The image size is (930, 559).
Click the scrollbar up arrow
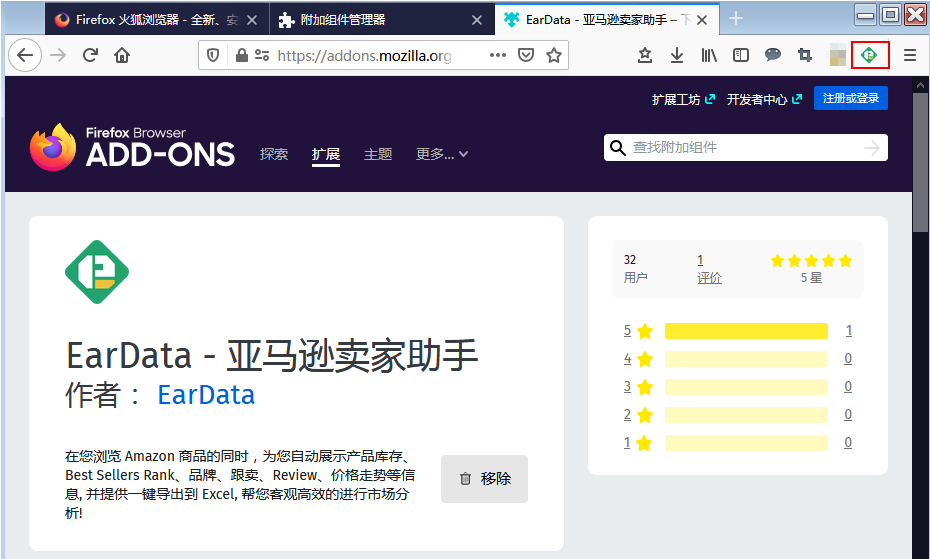coord(921,85)
